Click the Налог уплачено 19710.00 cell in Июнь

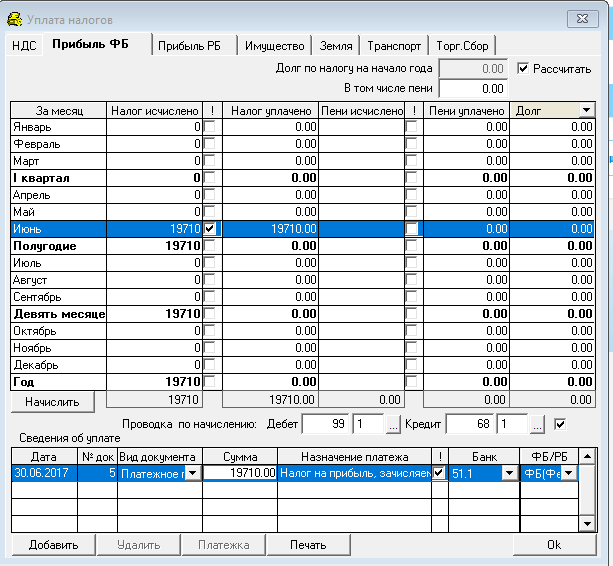271,229
